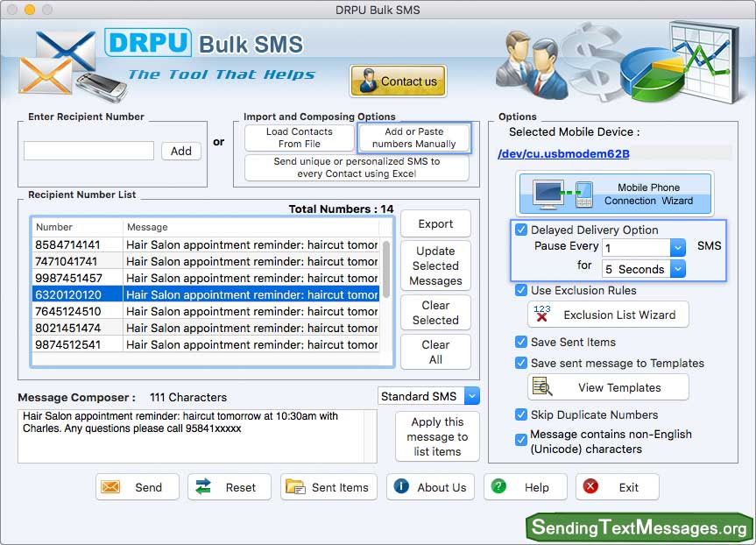Select the row with number 8021451474
This screenshot has width=756, height=545.
pyautogui.click(x=206, y=328)
